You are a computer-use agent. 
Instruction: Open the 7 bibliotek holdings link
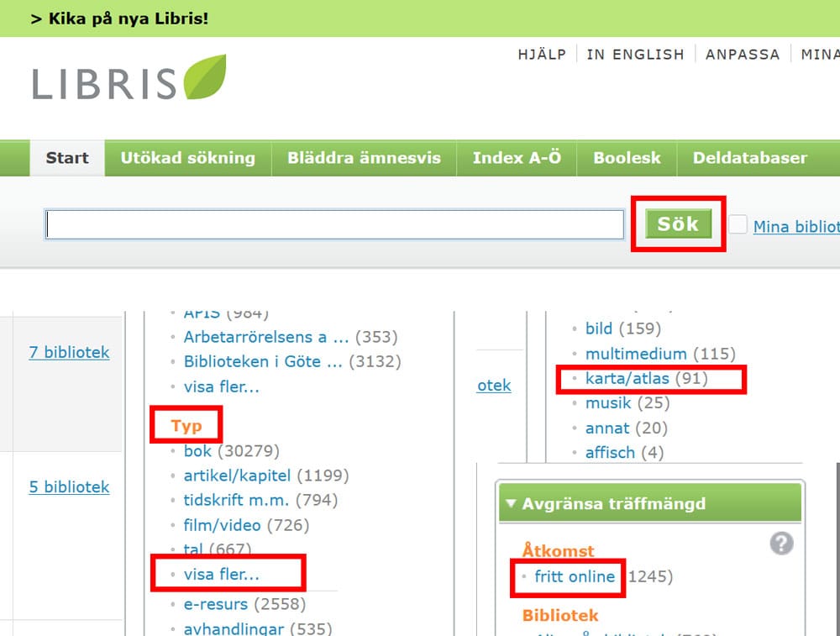click(69, 353)
